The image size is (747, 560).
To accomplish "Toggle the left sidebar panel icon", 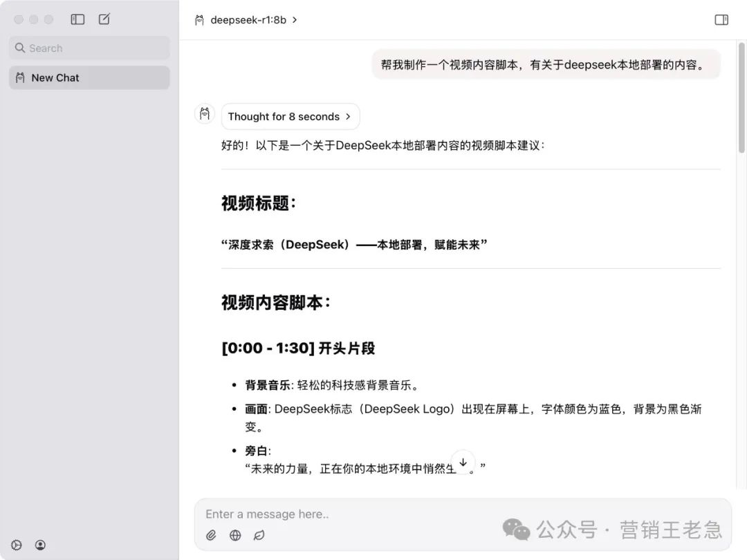I will 77,19.
